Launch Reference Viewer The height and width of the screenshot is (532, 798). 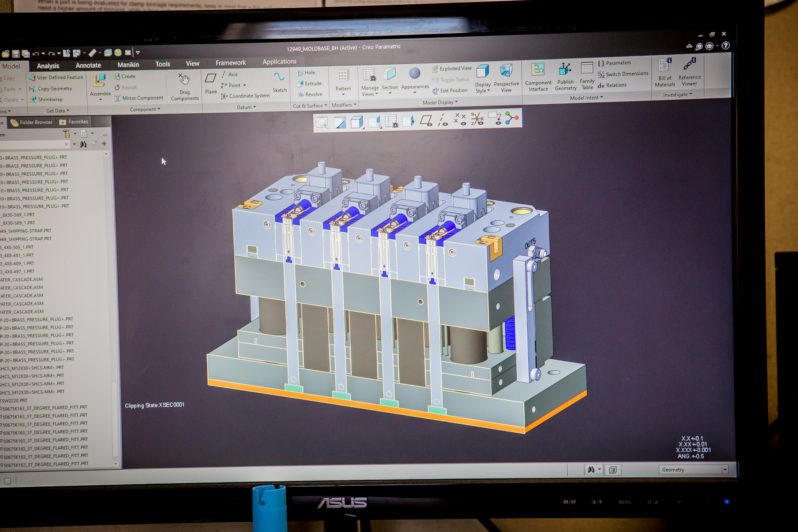pos(689,71)
